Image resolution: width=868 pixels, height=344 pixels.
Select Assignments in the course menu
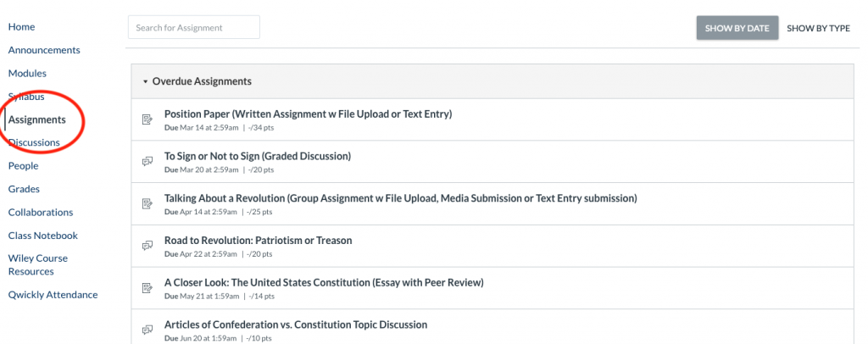36,119
